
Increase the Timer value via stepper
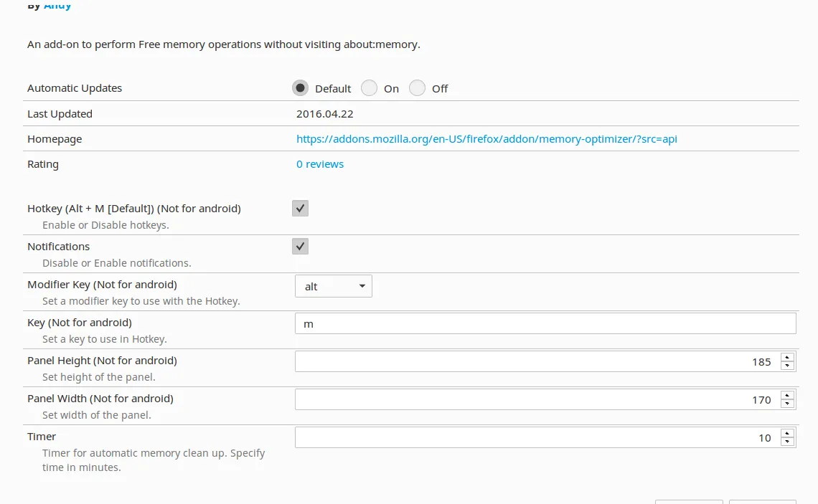tap(787, 432)
